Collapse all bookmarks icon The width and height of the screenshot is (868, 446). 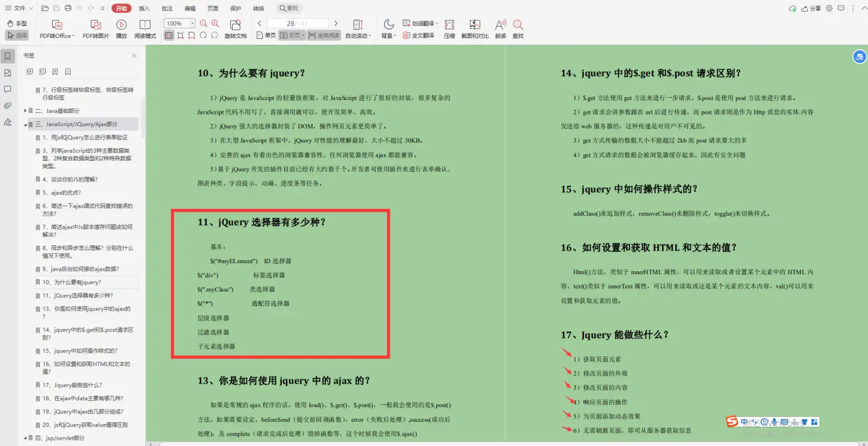click(x=43, y=72)
